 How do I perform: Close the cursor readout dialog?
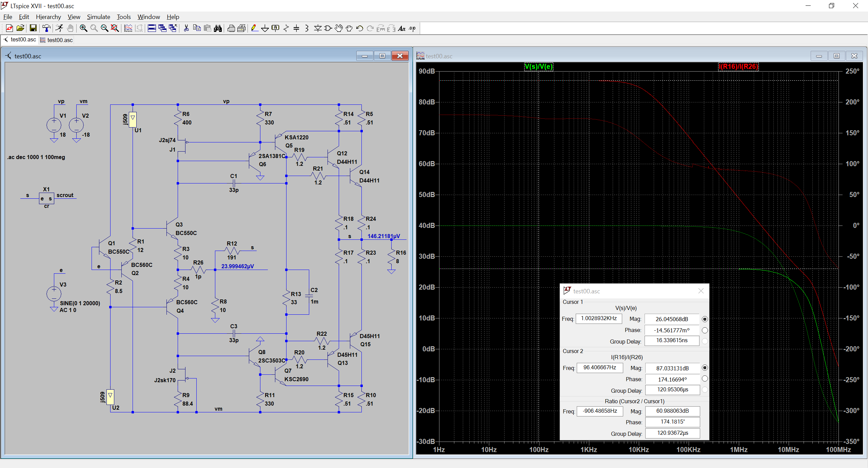pyautogui.click(x=701, y=291)
